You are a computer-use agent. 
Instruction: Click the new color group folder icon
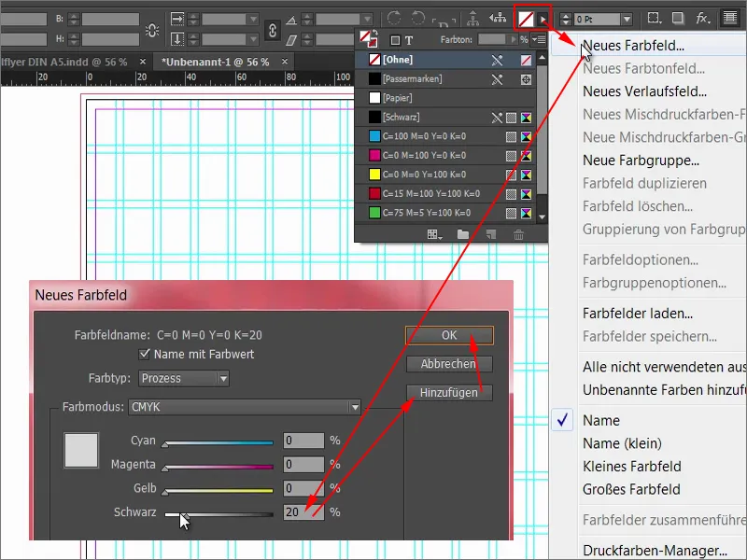pyautogui.click(x=462, y=234)
